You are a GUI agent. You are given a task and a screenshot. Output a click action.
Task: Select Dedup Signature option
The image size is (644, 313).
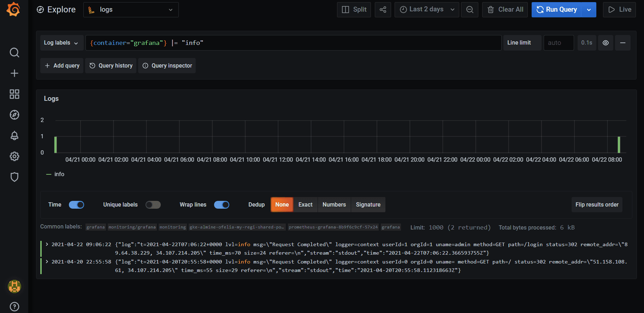pos(368,205)
